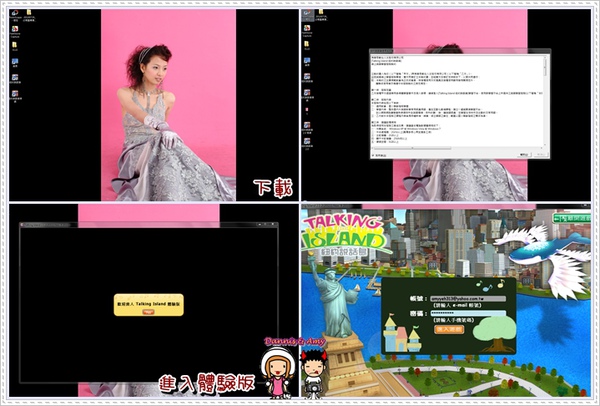
Task: Click the account e-mail field in Talking Island login
Action: 468,298
